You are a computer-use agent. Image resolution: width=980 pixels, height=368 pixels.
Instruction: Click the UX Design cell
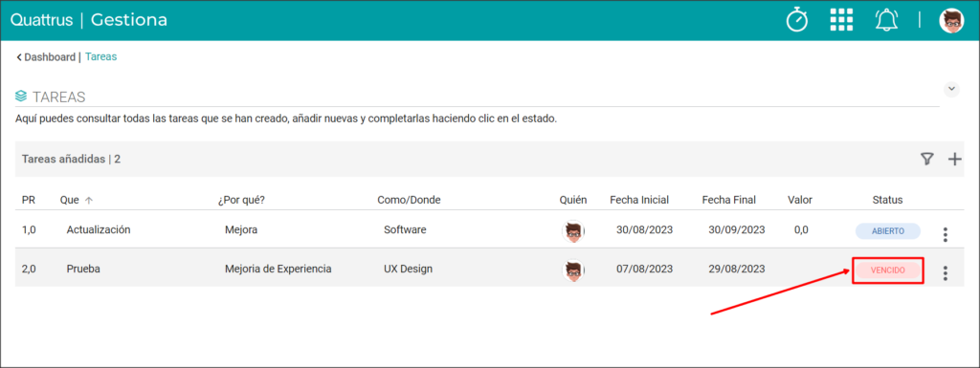[408, 269]
